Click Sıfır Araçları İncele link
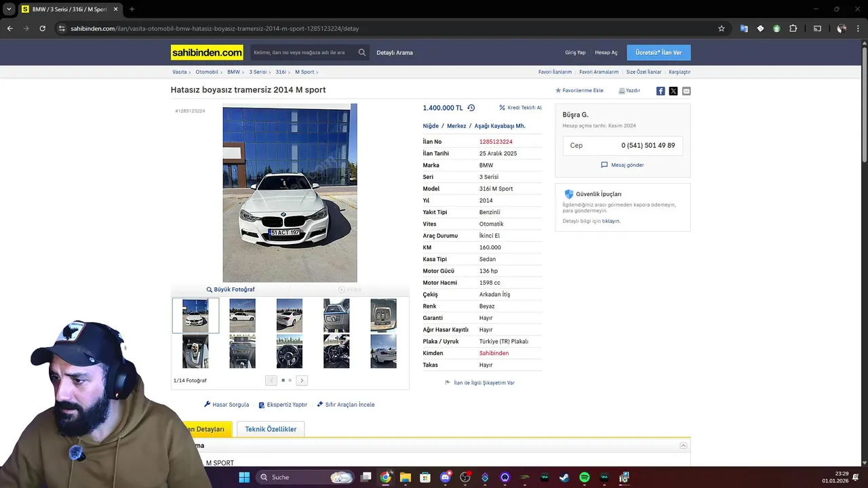The width and height of the screenshot is (868, 488). point(346,405)
